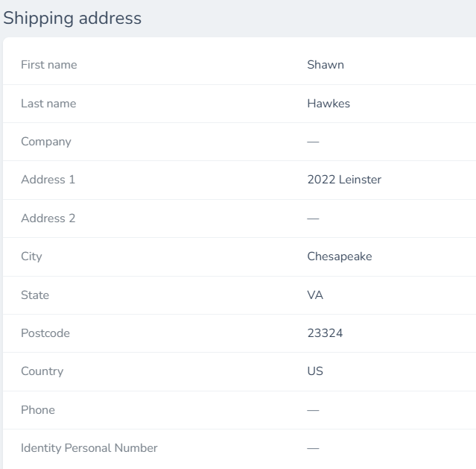The width and height of the screenshot is (476, 469).
Task: Click the Identity Personal Number label
Action: pos(89,448)
